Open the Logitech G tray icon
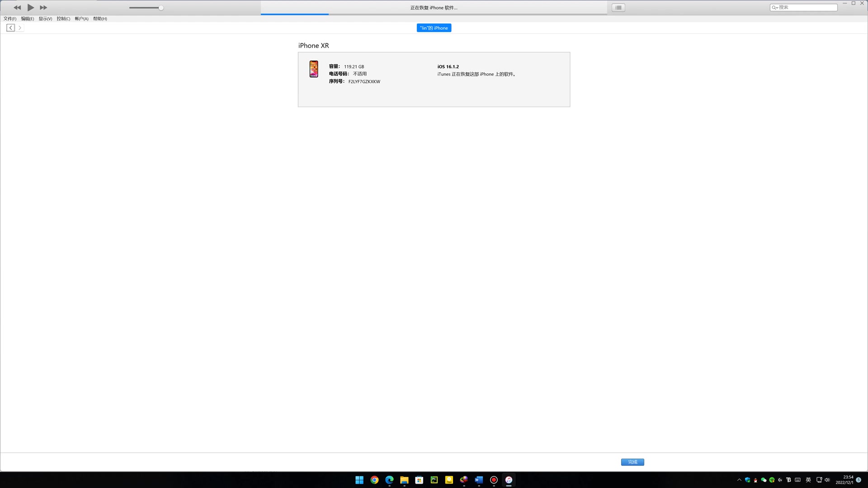The width and height of the screenshot is (868, 488). point(780,480)
